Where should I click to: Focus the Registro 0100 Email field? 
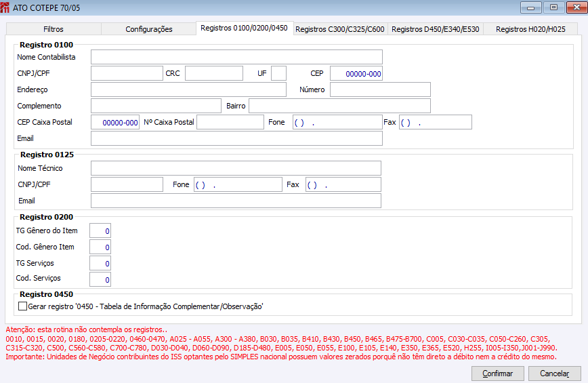pos(236,138)
